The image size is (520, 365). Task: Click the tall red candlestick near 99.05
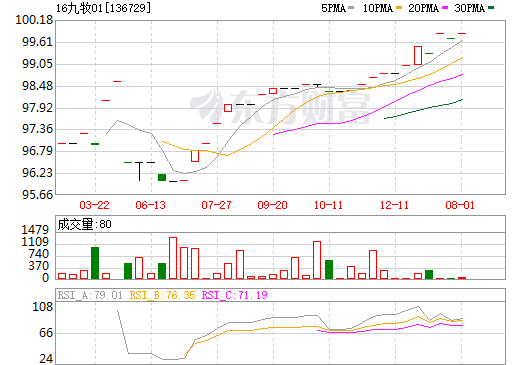[418, 55]
